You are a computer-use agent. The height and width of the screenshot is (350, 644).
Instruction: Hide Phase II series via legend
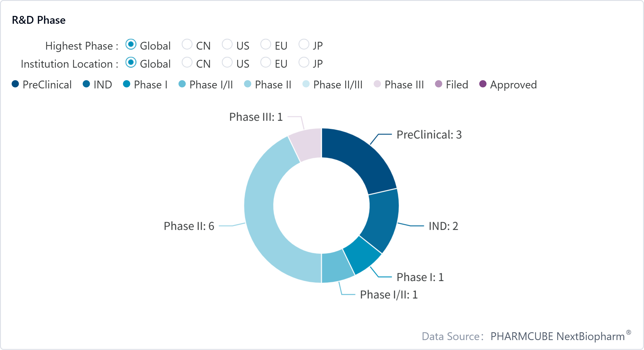click(x=247, y=84)
